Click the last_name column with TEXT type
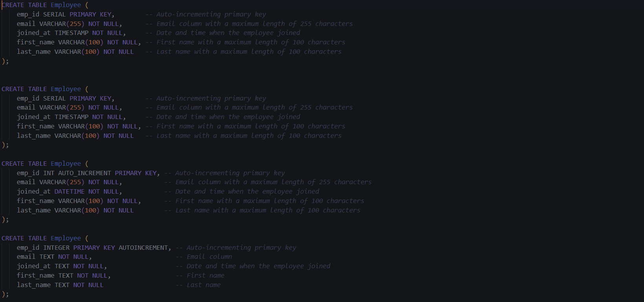Screen dimensions: 644x302 coord(33,285)
